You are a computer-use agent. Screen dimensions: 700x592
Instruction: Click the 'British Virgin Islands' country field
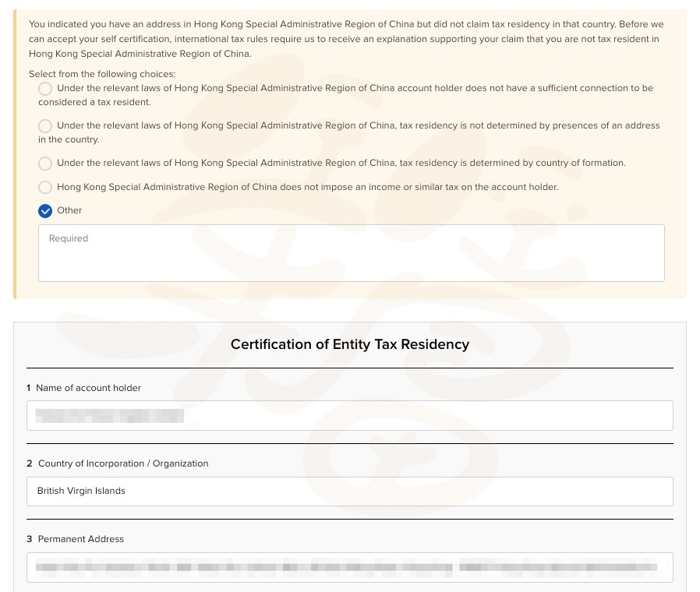pyautogui.click(x=349, y=492)
